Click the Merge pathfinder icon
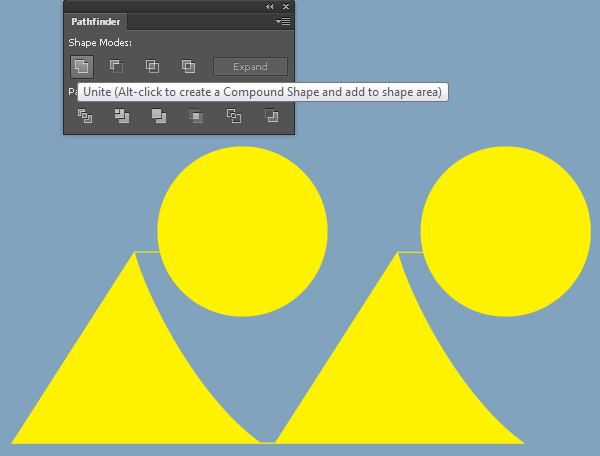600x456 pixels. (x=159, y=116)
